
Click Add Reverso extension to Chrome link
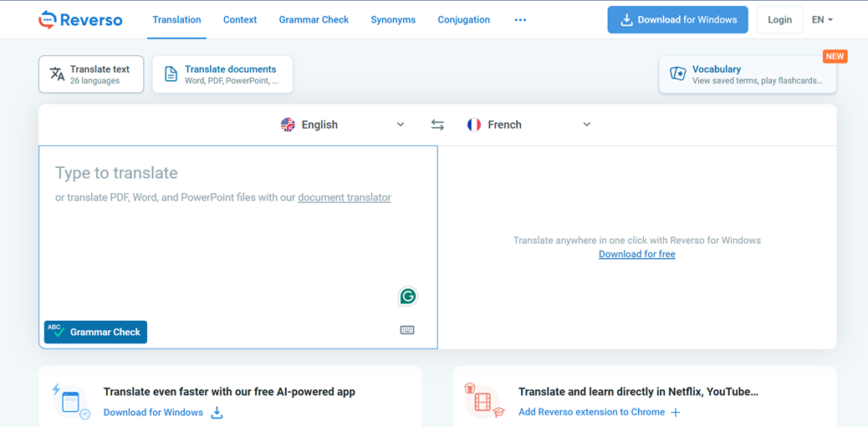(x=592, y=412)
